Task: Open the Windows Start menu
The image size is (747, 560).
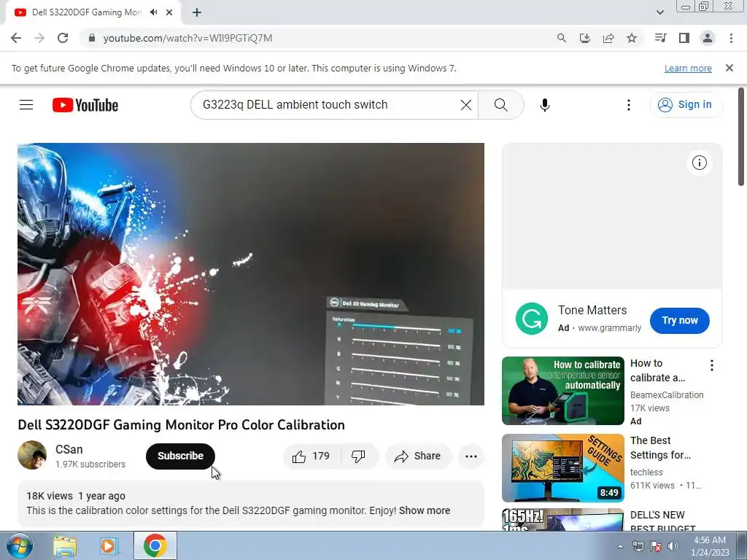Action: pos(18,545)
